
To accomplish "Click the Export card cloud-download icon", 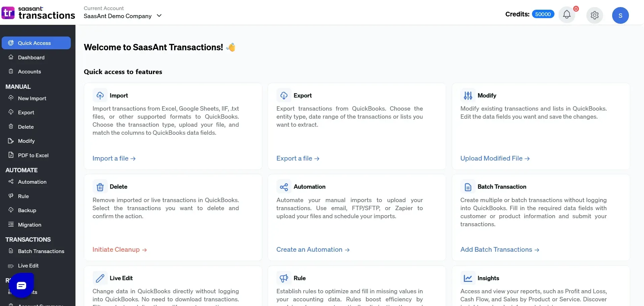I will pyautogui.click(x=284, y=96).
